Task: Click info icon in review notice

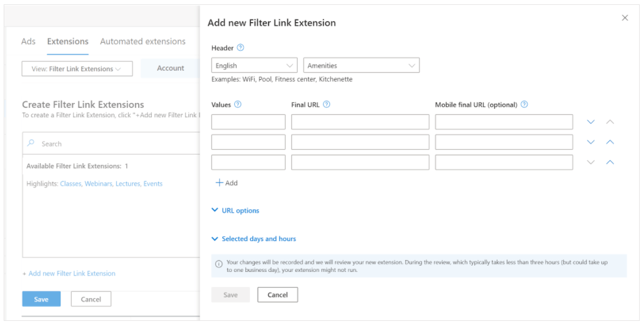Action: tap(219, 264)
